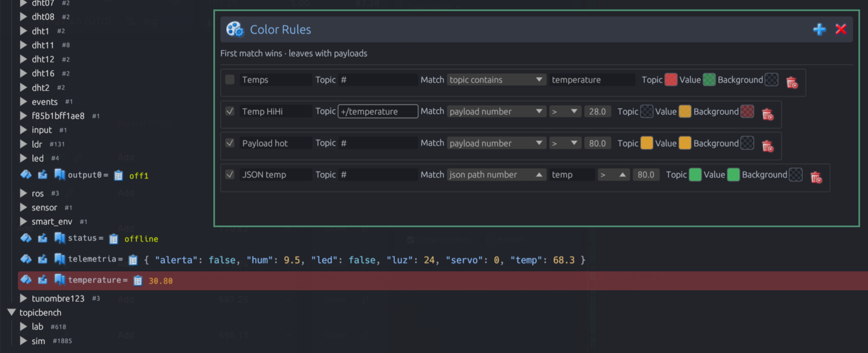The image size is (868, 353).
Task: Click the pin icon on output0 row
Action: click(x=43, y=175)
